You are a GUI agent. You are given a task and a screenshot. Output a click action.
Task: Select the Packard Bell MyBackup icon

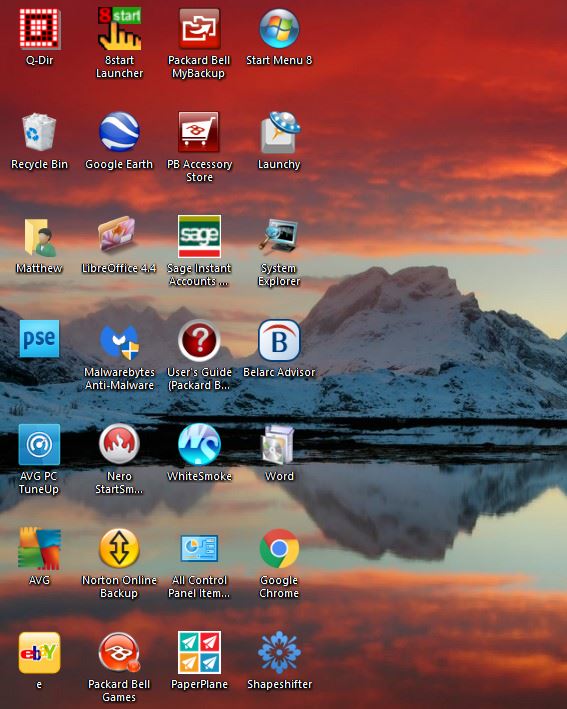[x=199, y=29]
